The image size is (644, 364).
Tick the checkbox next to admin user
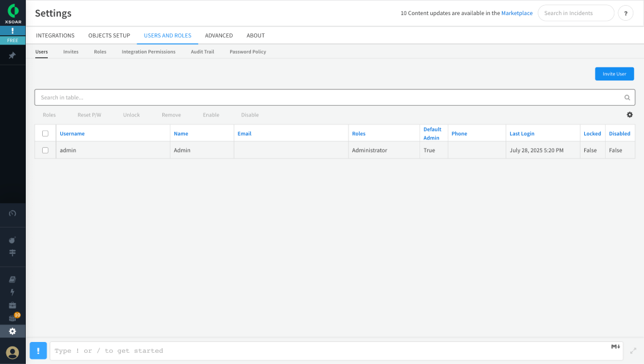(45, 150)
